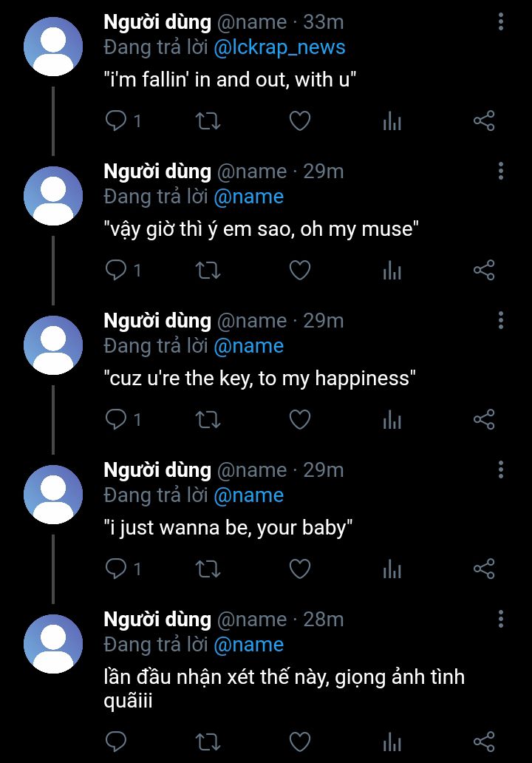The height and width of the screenshot is (763, 532).
Task: Like the "cuz u're the key" tweet
Action: (x=300, y=419)
